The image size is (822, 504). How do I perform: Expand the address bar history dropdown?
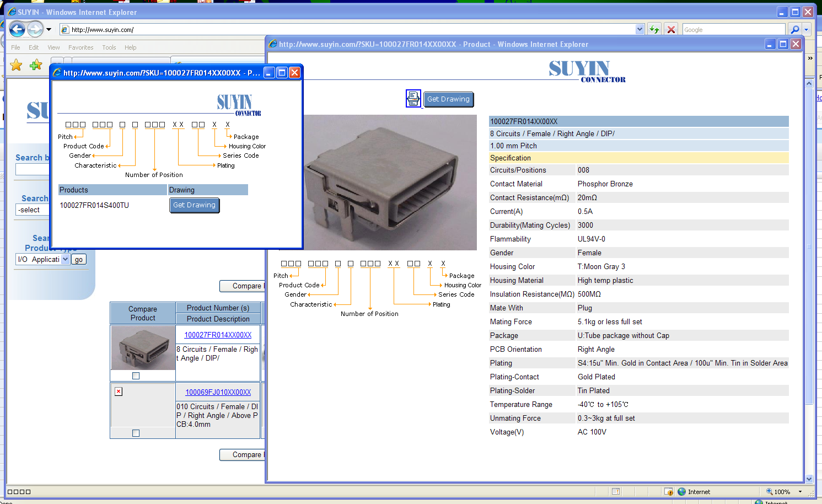click(x=640, y=30)
